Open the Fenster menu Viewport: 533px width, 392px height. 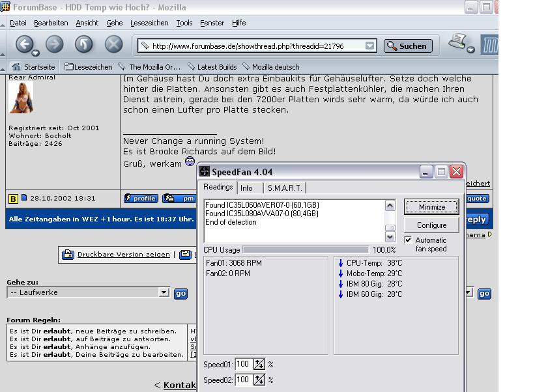coord(212,23)
